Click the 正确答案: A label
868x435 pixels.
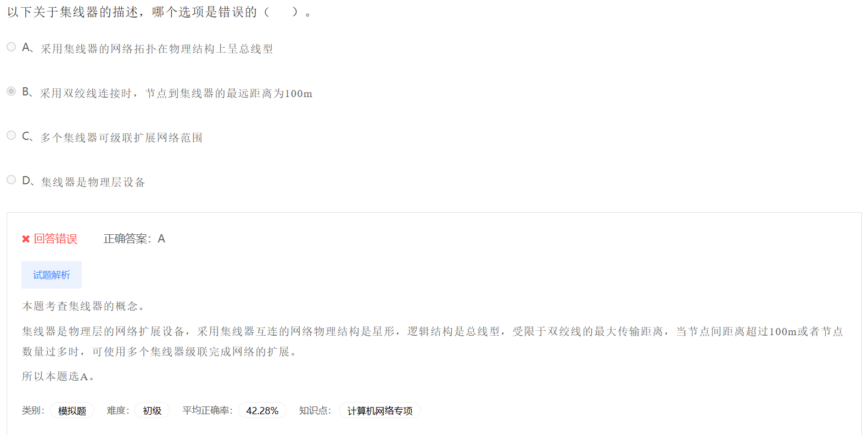(135, 239)
